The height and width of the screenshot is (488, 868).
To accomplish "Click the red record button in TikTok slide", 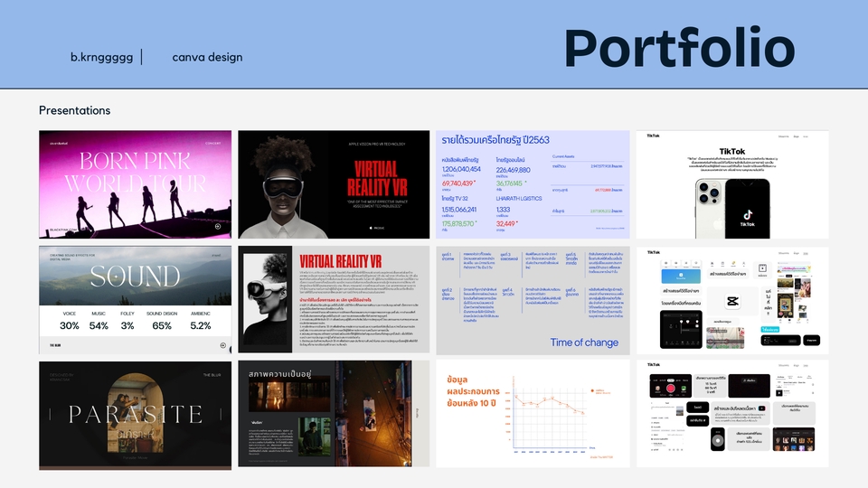I will click(x=670, y=389).
